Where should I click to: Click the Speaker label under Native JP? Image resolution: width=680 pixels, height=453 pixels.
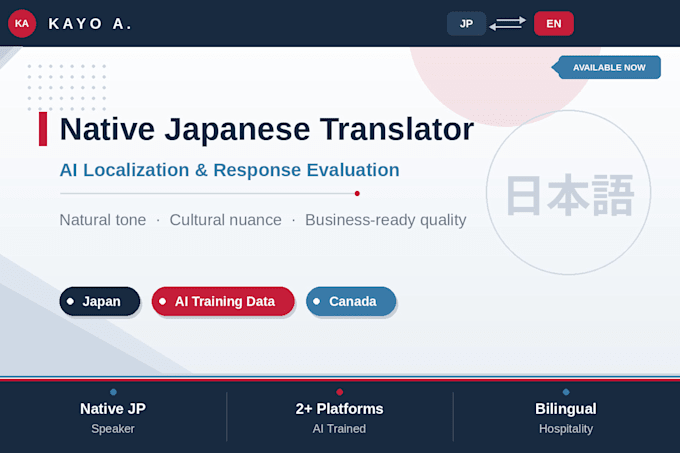(x=113, y=429)
